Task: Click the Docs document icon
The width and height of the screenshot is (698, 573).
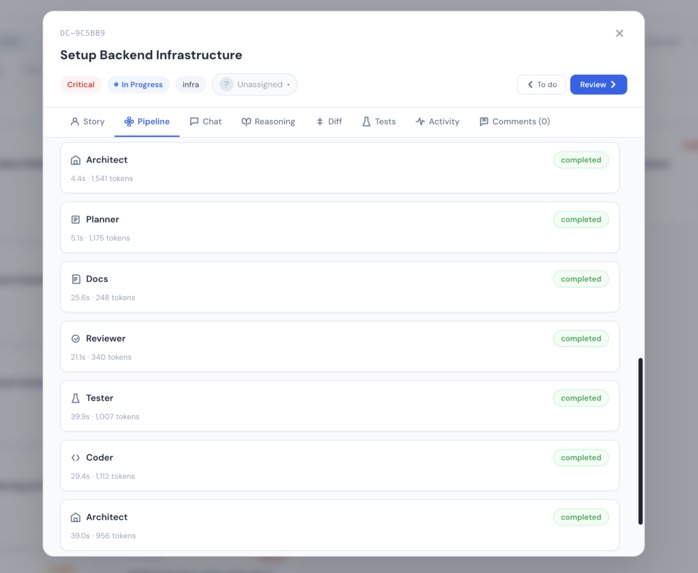Action: (x=76, y=279)
